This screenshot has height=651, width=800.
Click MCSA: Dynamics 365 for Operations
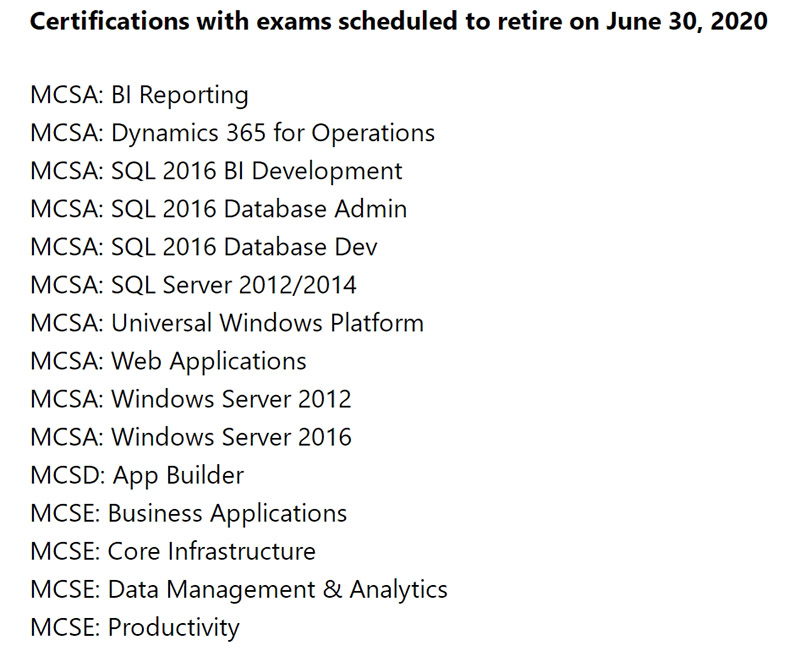pos(233,133)
